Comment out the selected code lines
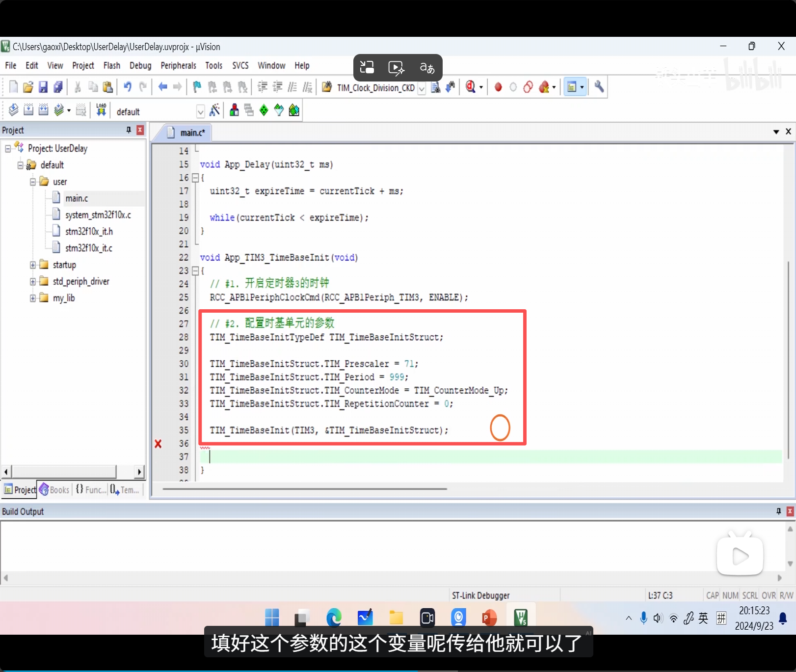The height and width of the screenshot is (672, 796). pos(292,87)
